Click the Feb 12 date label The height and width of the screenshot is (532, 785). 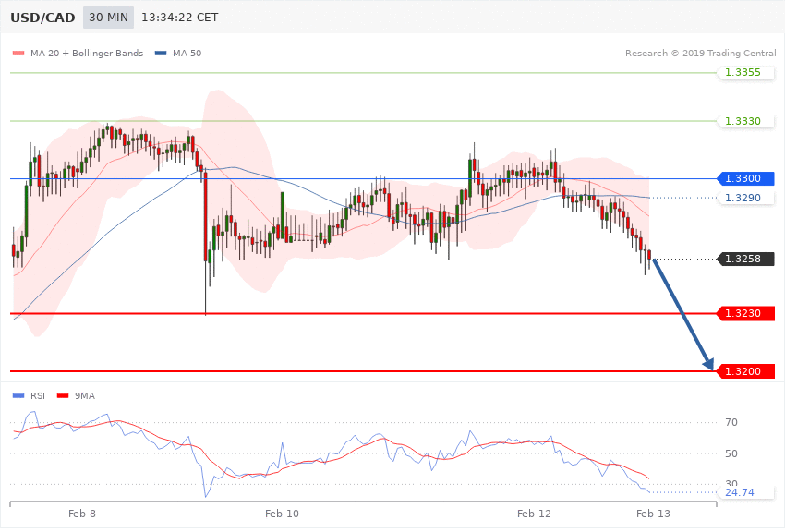pyautogui.click(x=534, y=514)
